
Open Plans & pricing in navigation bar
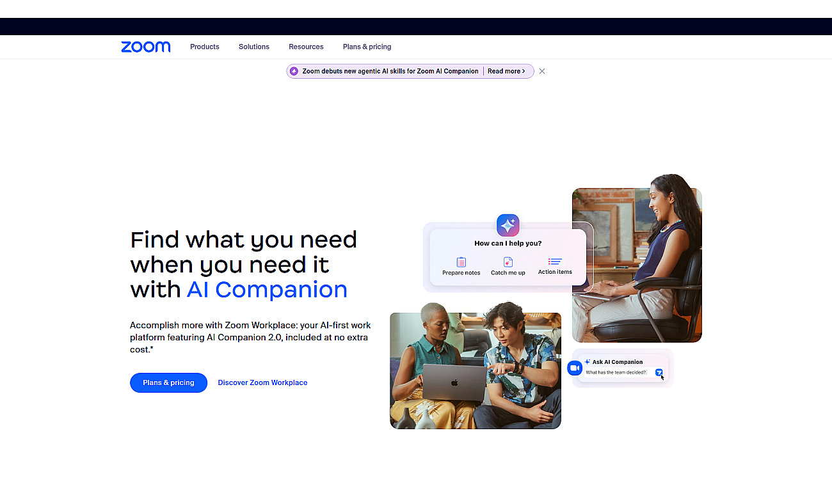tap(367, 47)
